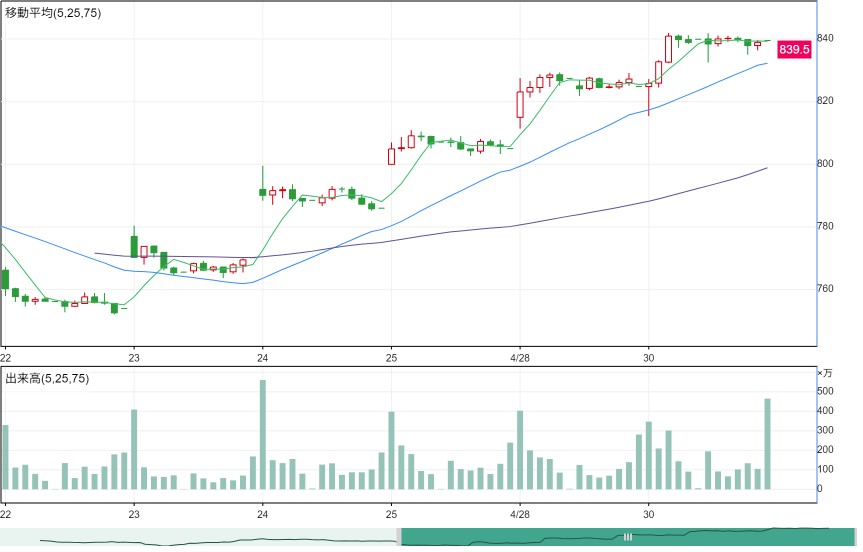The width and height of the screenshot is (863, 552).
Task: Click the 780 price axis label
Action: 826,226
